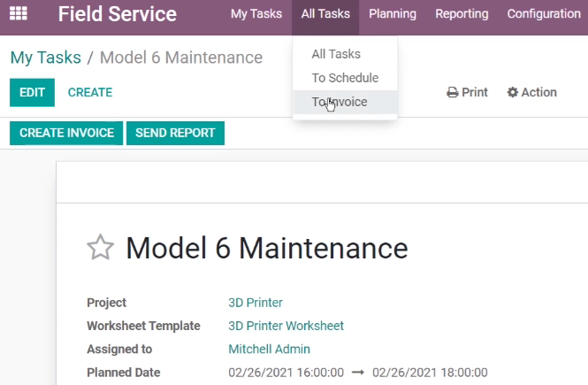Open the apps grid menu icon
Image resolution: width=588 pixels, height=385 pixels.
coord(19,13)
